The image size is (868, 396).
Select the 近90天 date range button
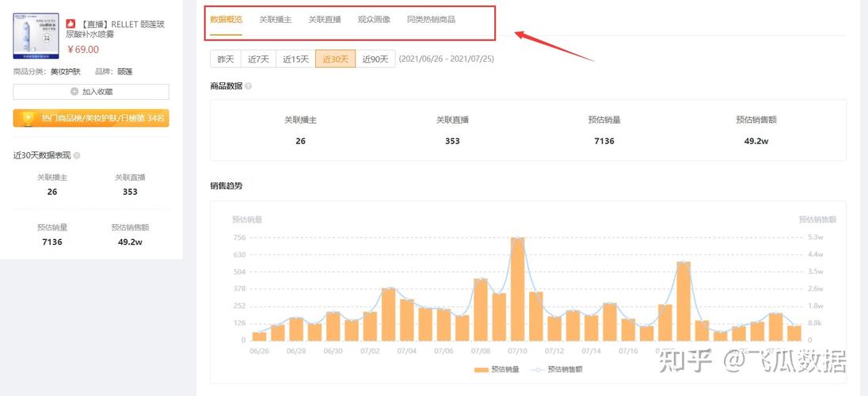point(375,59)
